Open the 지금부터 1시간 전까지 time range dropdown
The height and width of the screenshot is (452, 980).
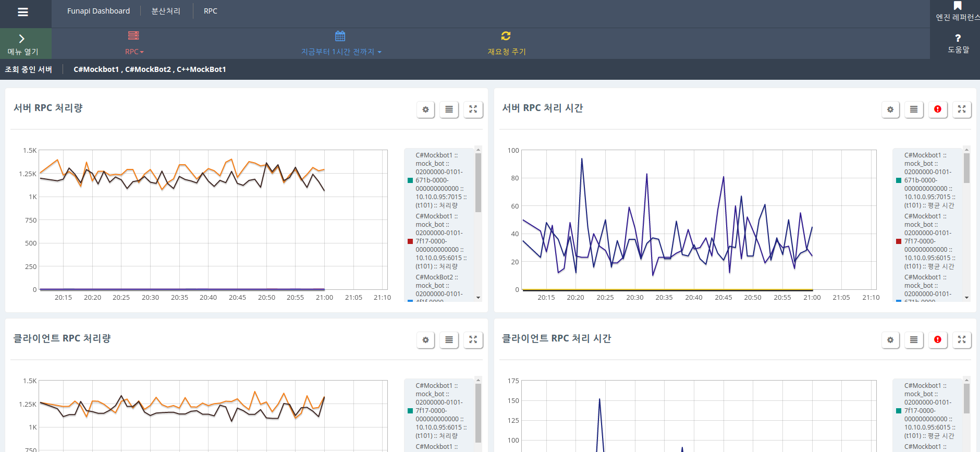pos(341,52)
